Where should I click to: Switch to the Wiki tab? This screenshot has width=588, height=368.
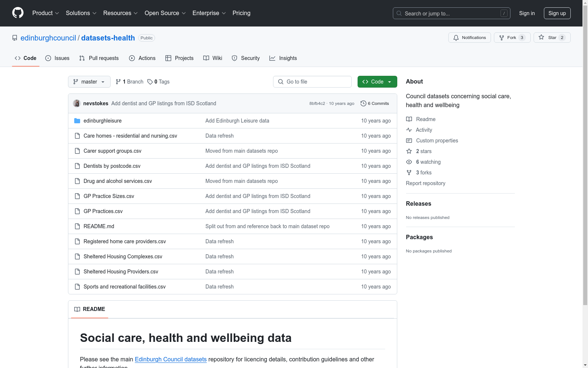coord(213,58)
